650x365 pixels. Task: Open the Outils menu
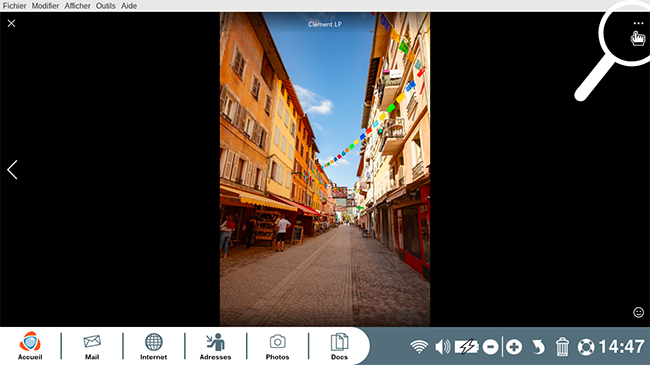pos(106,6)
